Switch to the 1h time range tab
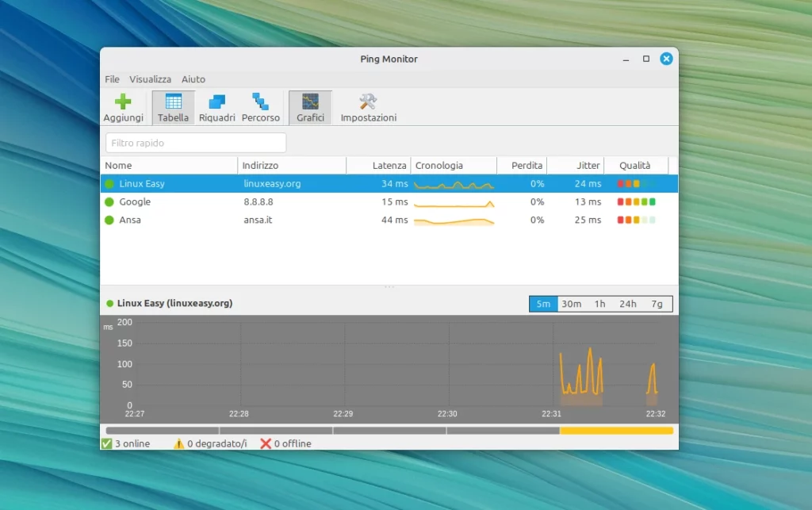812x510 pixels. 599,303
